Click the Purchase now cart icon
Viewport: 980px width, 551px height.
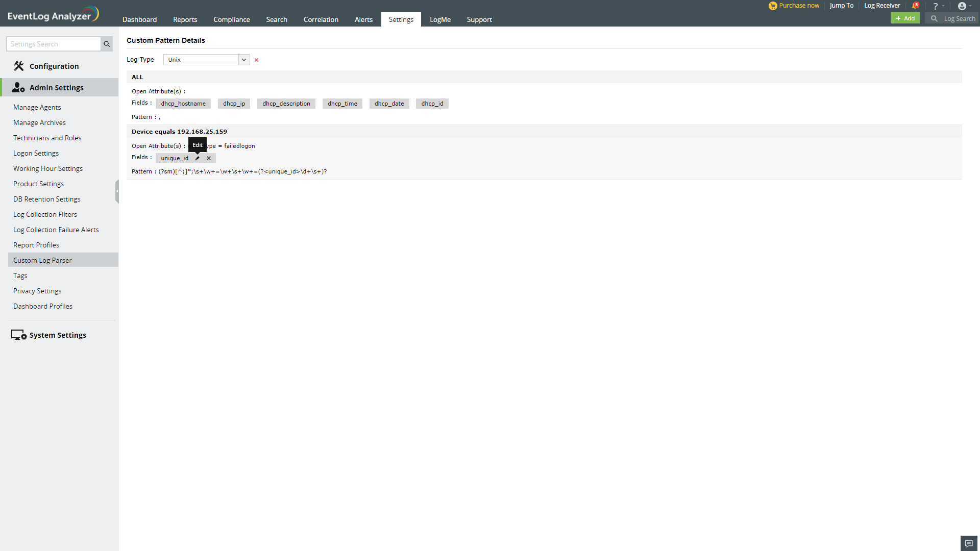click(773, 6)
